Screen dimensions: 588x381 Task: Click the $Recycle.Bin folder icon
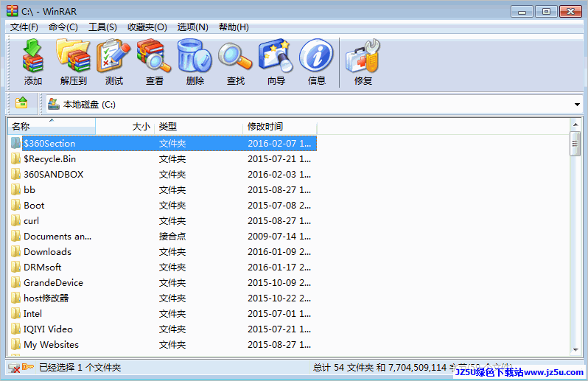pos(15,159)
